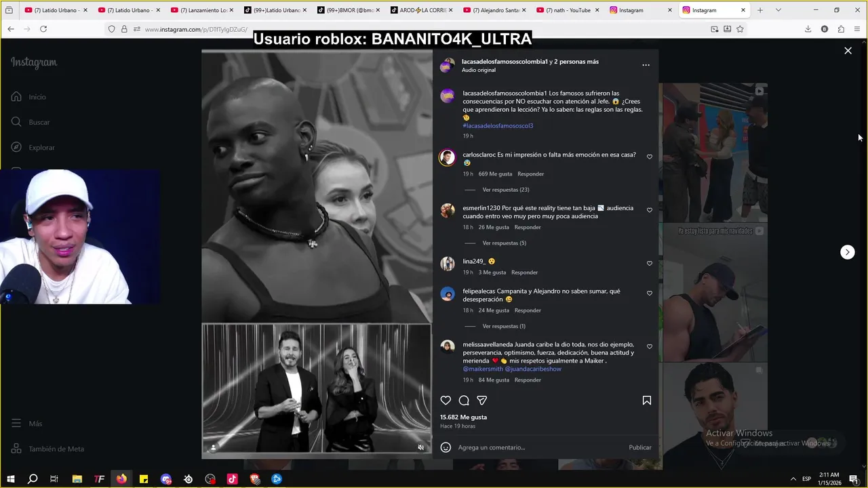Reply to melissaavellaneda's comment
This screenshot has width=868, height=488.
(x=528, y=380)
